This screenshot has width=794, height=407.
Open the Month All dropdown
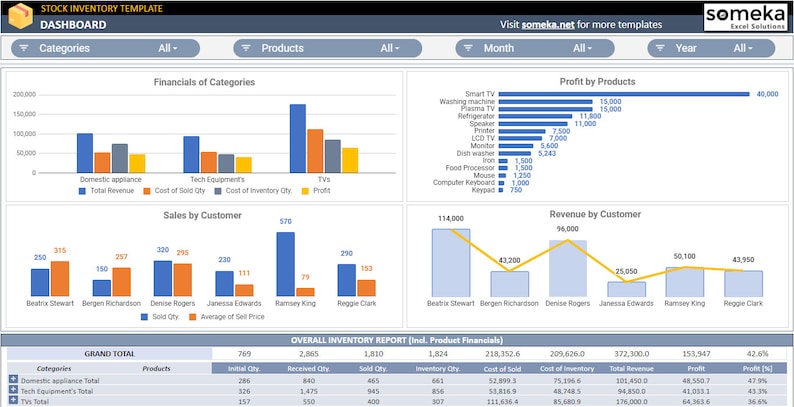582,48
